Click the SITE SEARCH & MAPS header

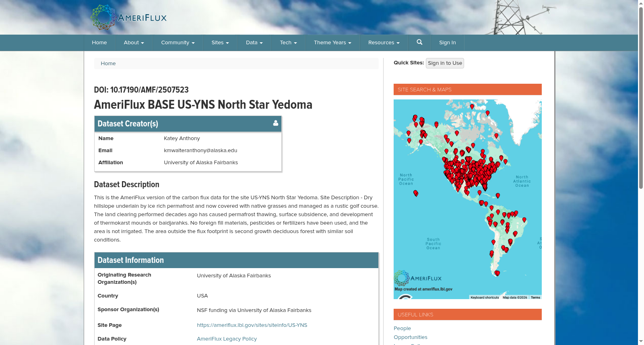pyautogui.click(x=468, y=89)
